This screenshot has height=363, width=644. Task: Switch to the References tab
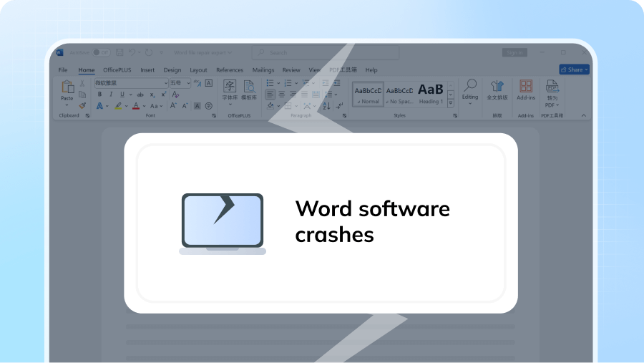point(230,70)
